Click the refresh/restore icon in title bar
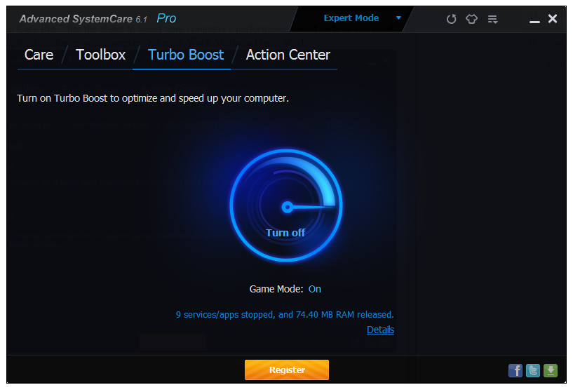This screenshot has width=573, height=392. (451, 19)
